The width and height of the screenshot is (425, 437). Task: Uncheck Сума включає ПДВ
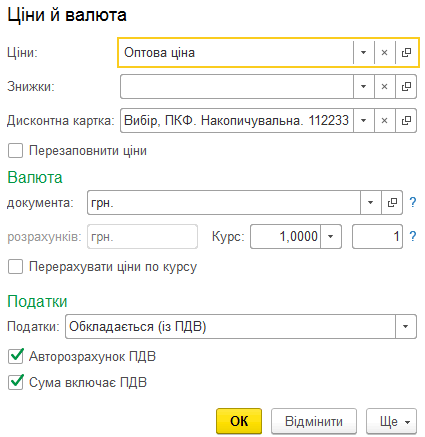pyautogui.click(x=16, y=382)
